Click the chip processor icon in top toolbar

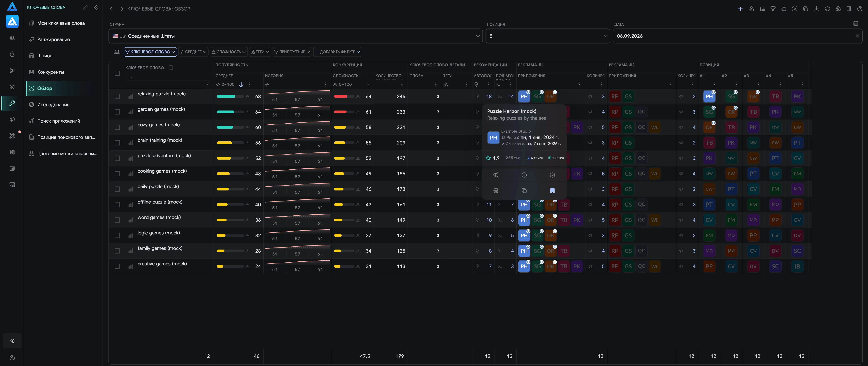click(784, 9)
